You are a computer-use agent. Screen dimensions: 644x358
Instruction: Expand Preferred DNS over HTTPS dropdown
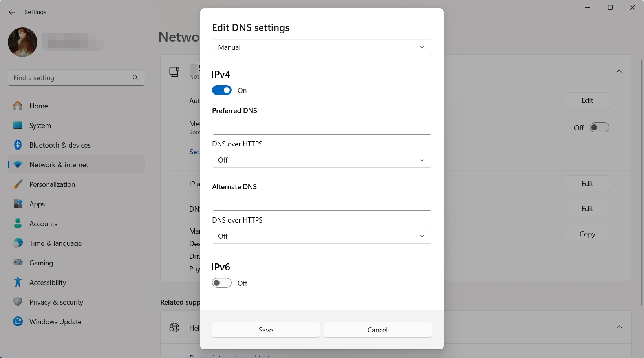pos(322,160)
